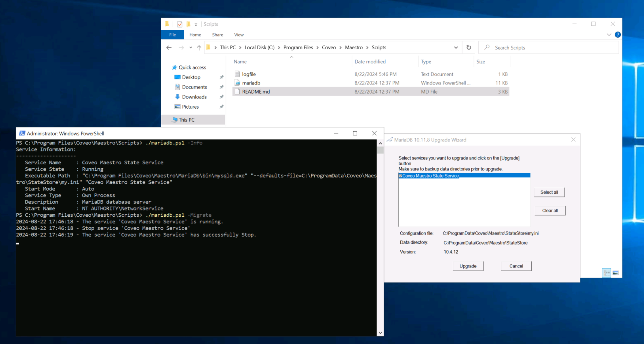Expand the Explorer ribbon chevron

click(x=609, y=35)
